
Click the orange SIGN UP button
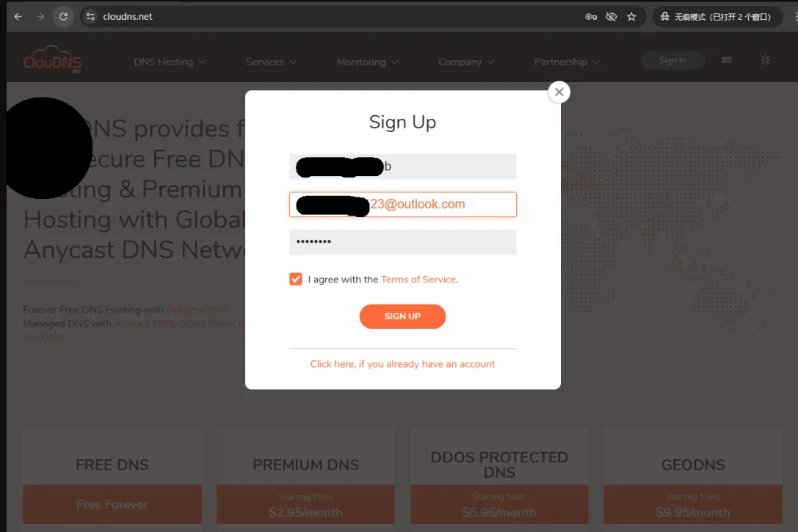(402, 316)
